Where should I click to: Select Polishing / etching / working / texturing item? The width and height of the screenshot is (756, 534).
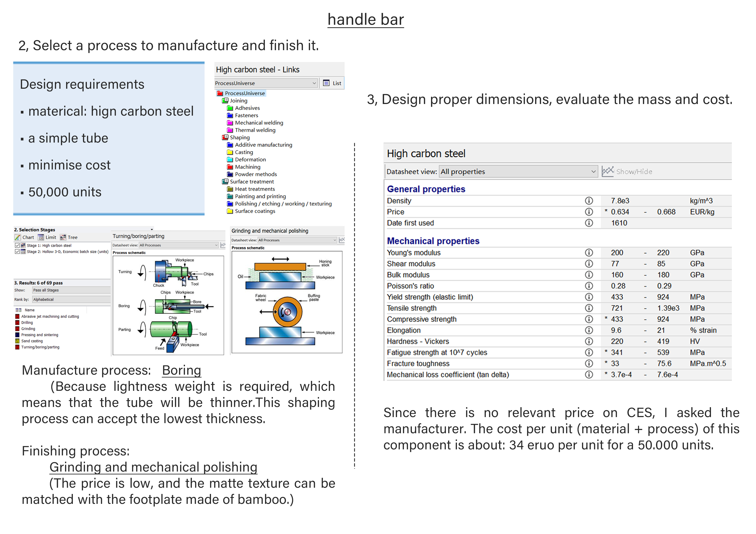[x=283, y=204]
